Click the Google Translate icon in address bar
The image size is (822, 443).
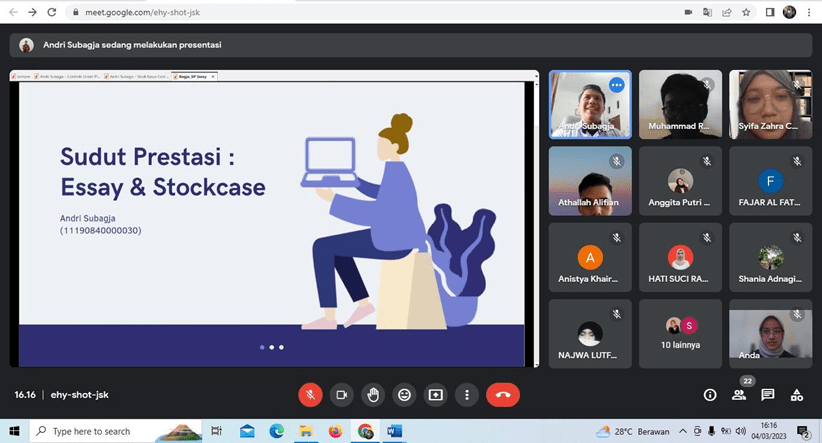click(708, 12)
